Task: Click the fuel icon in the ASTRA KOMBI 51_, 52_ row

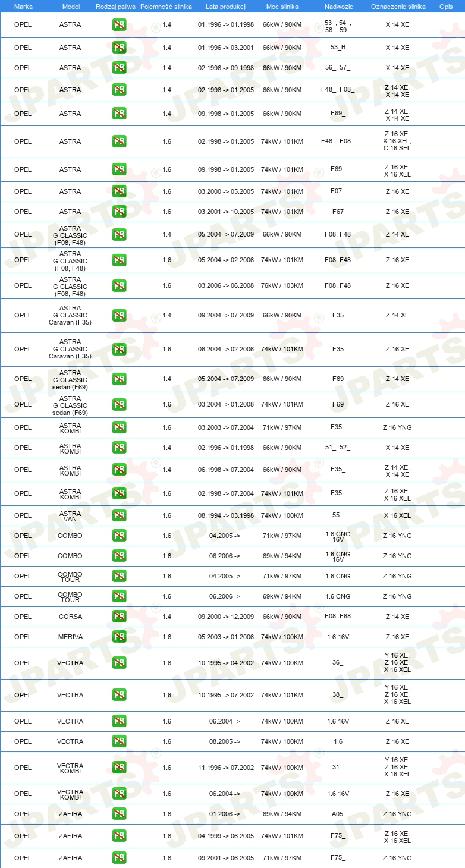Action: coord(120,448)
